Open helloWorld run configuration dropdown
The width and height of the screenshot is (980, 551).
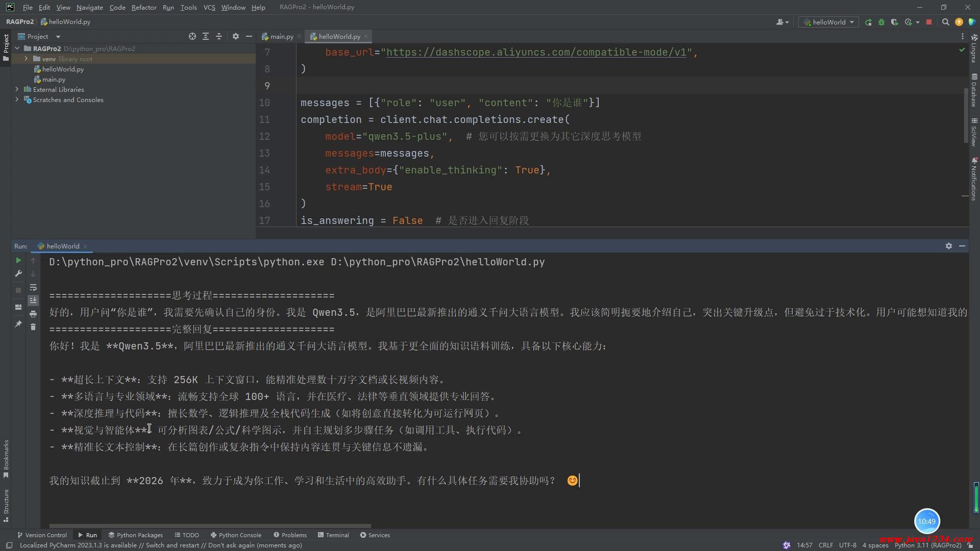[x=828, y=22]
